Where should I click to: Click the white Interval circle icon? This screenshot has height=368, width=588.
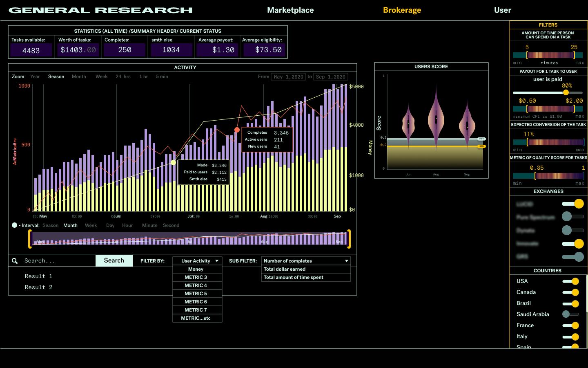pos(15,225)
